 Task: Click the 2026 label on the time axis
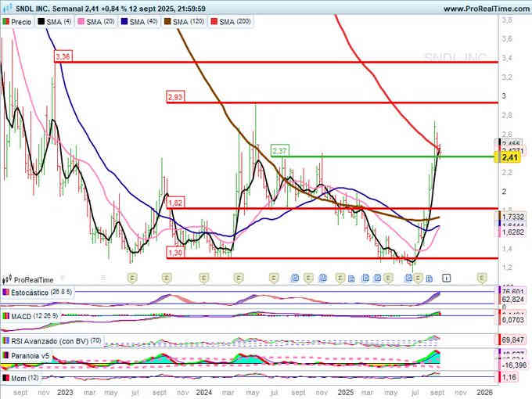tap(484, 392)
